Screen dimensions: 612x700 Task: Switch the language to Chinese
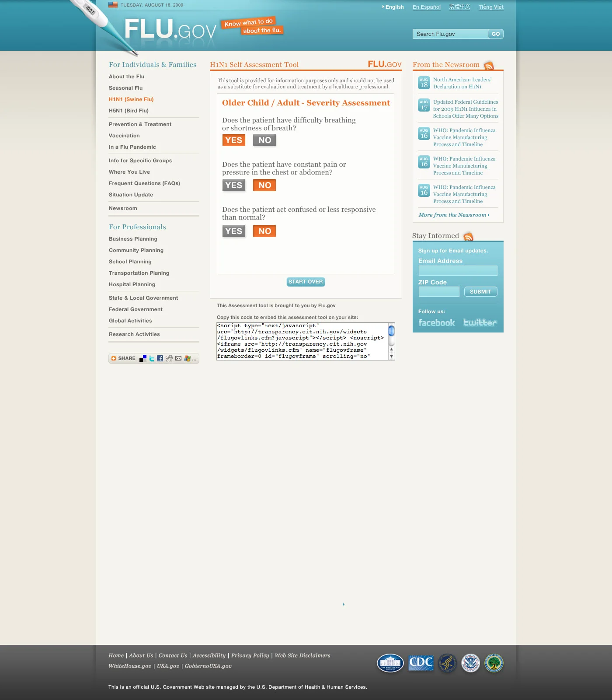tap(460, 7)
